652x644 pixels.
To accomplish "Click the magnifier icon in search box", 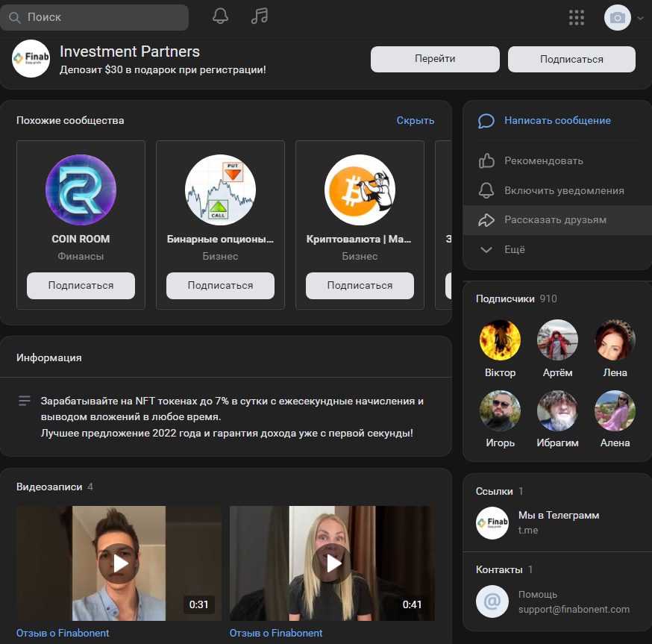I will tap(15, 17).
